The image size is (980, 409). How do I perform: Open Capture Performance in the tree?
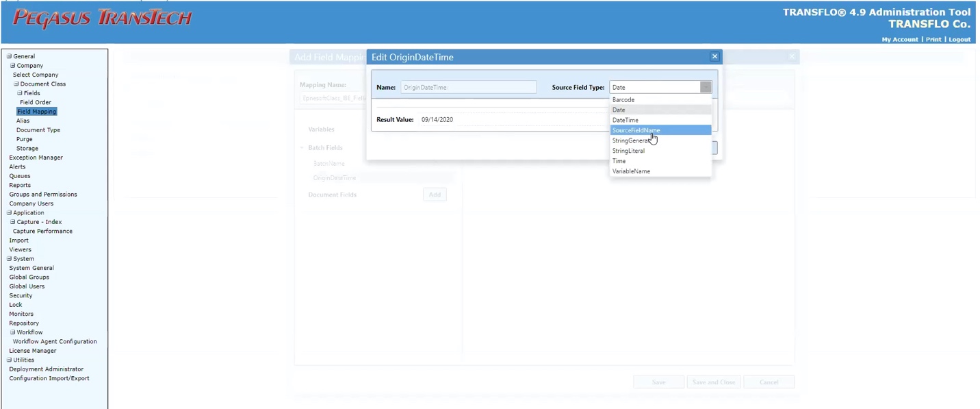tap(42, 232)
